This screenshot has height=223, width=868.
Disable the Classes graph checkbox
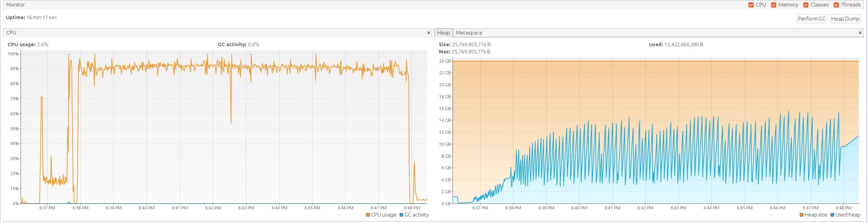point(806,5)
